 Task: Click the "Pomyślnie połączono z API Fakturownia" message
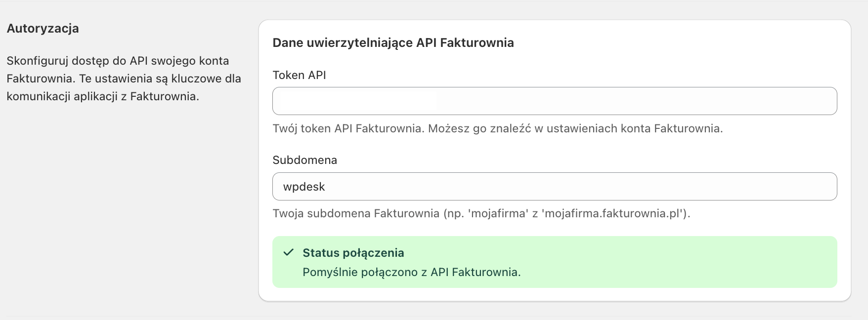(x=411, y=272)
